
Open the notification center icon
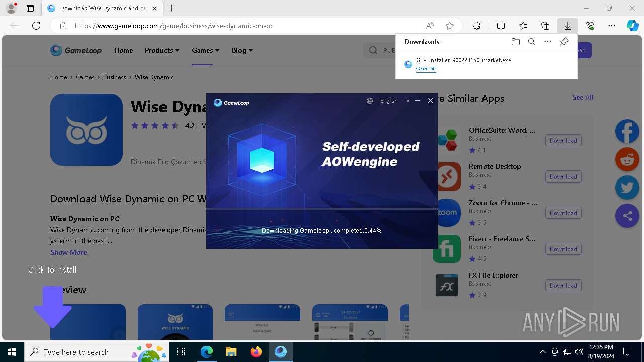pyautogui.click(x=627, y=352)
